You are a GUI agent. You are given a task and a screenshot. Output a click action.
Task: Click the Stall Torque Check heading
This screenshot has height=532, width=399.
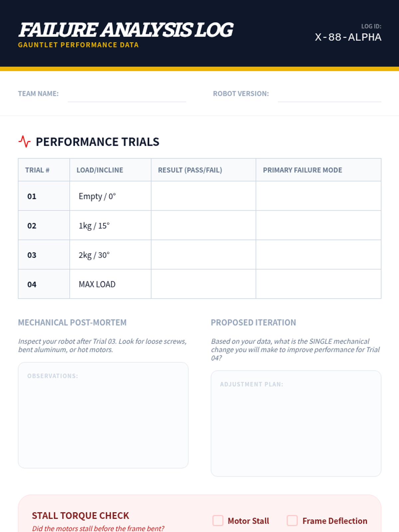click(80, 515)
